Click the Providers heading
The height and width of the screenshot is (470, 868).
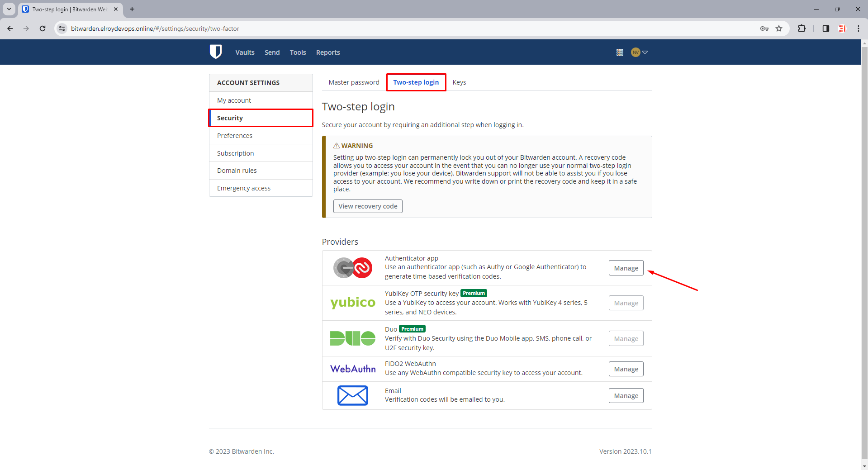(340, 242)
